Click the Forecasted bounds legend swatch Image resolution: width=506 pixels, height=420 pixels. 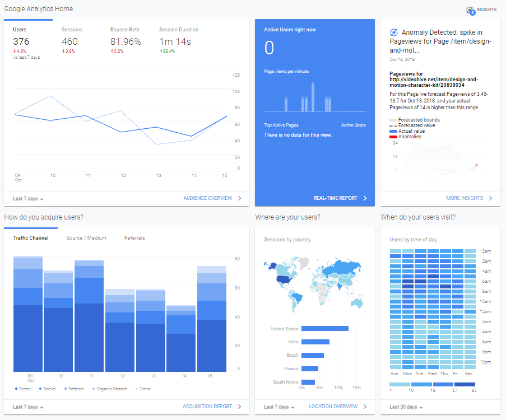(393, 120)
